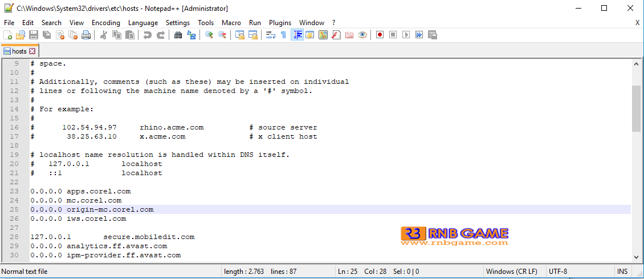Viewport: 644px width, 279px height.
Task: Open the Encoding menu
Action: tap(106, 23)
